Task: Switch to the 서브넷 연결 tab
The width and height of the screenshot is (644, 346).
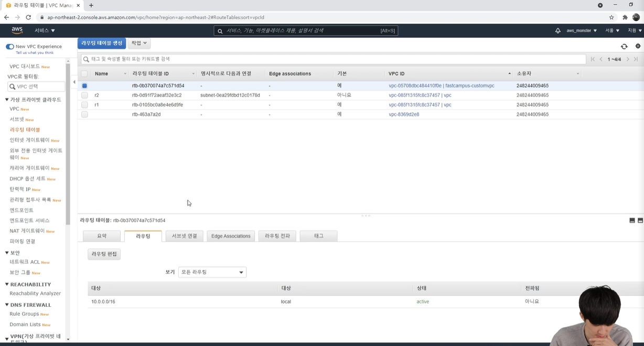Action: click(x=185, y=236)
